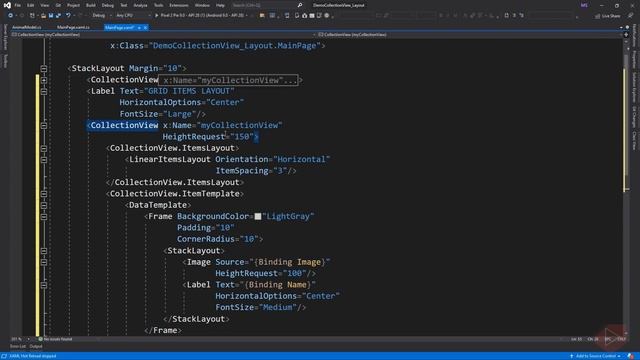Open the Output tab
This screenshot has width=640, height=360.
pos(36,347)
